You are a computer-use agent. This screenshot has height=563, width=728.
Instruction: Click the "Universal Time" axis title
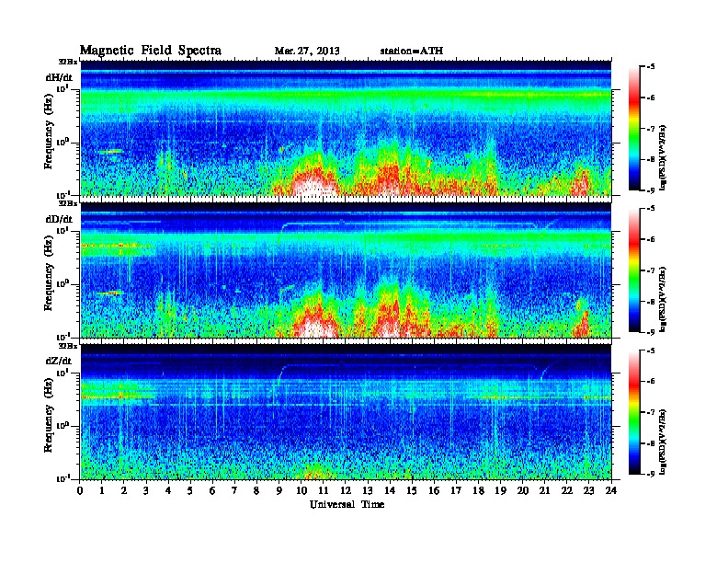coord(347,504)
